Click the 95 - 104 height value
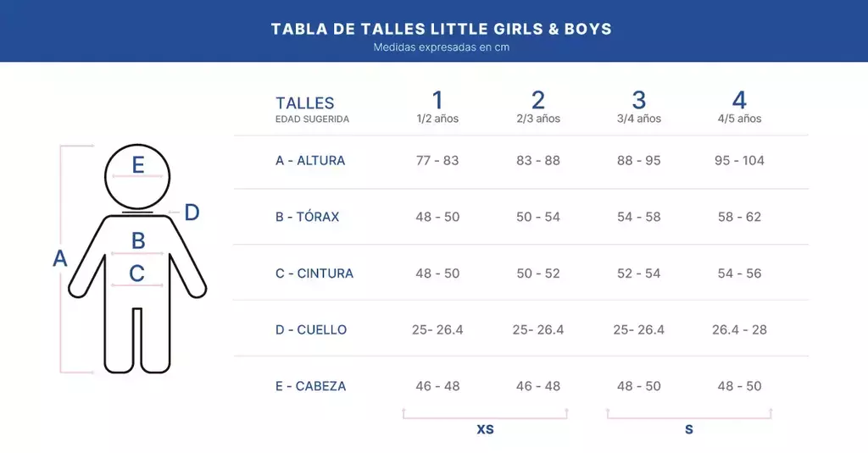This screenshot has height=453, width=868. pyautogui.click(x=739, y=161)
